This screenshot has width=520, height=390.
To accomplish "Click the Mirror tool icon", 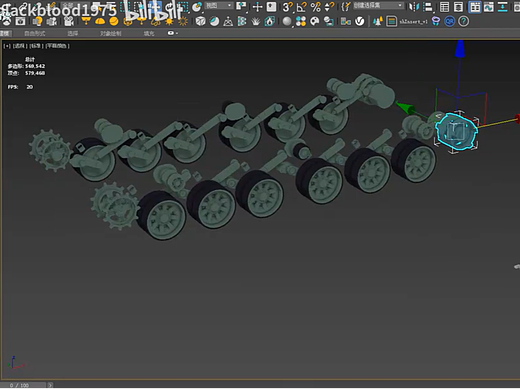I will point(414,7).
